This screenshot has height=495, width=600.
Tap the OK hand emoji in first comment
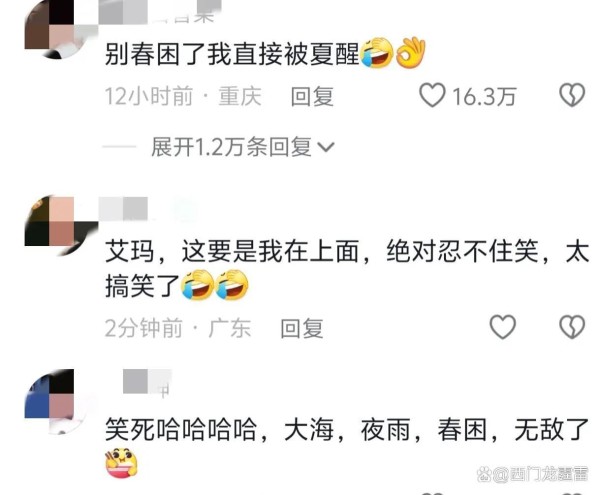410,52
